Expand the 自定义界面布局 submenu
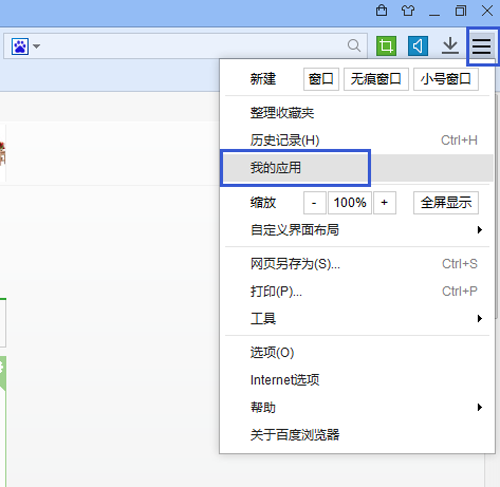 (x=357, y=230)
